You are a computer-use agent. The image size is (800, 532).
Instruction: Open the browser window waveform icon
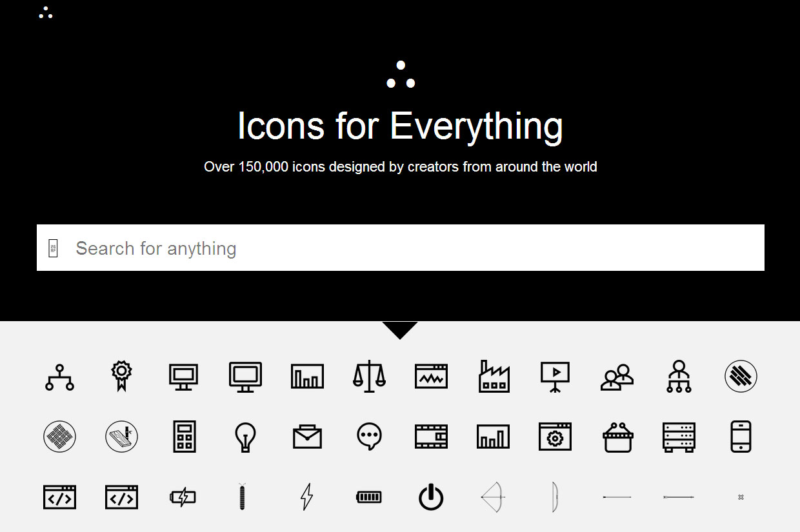[431, 377]
